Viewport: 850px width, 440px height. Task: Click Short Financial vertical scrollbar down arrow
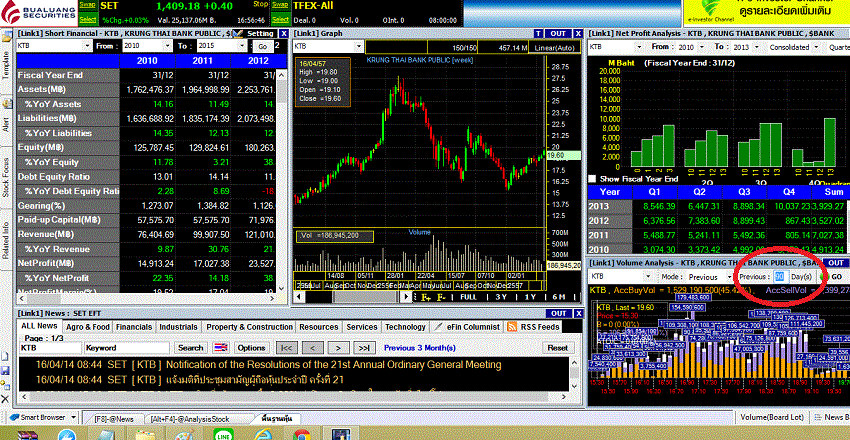click(282, 289)
